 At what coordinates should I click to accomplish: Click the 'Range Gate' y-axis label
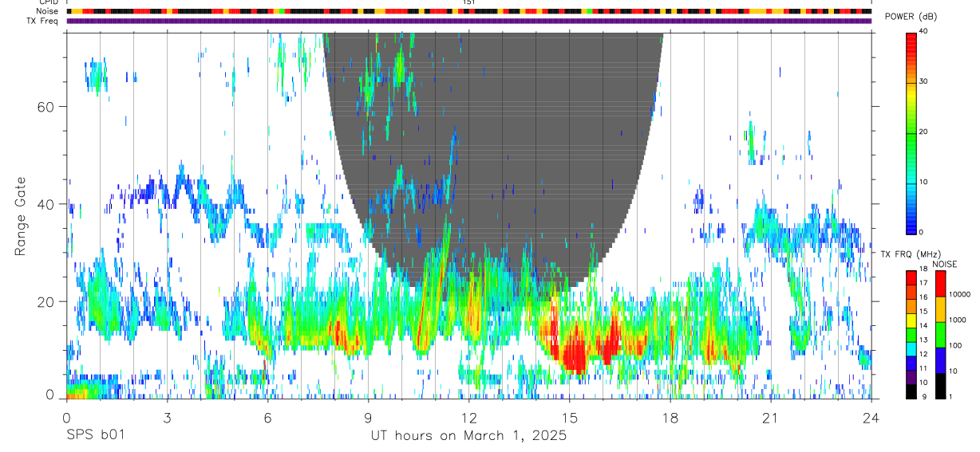[x=21, y=217]
